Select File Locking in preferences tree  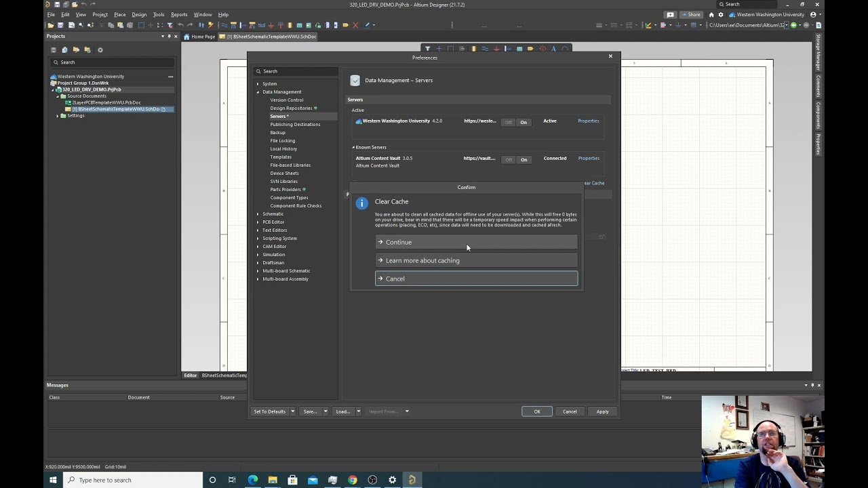tap(282, 141)
